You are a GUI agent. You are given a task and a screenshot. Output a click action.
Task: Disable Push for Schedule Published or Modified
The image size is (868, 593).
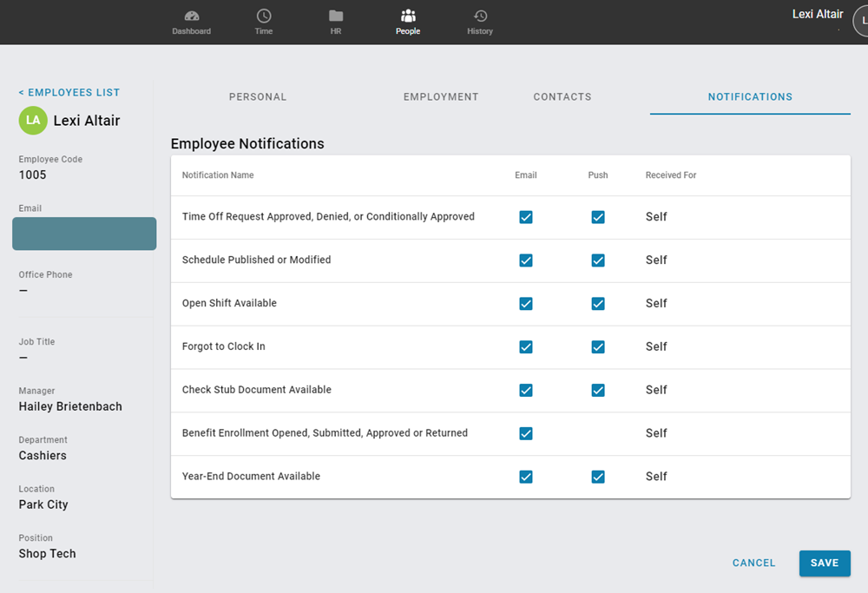click(598, 260)
